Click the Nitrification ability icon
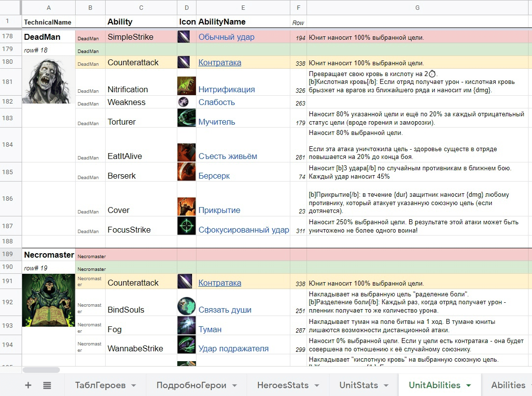This screenshot has width=532, height=396. click(x=187, y=86)
